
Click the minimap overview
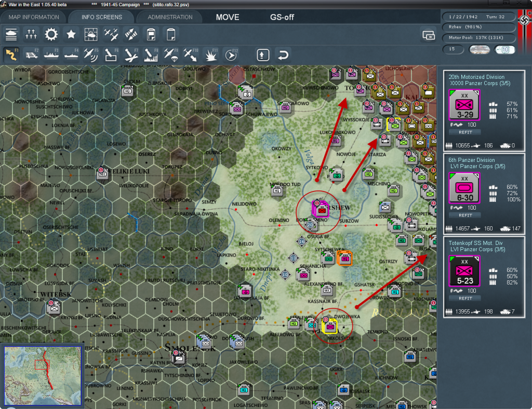43,375
